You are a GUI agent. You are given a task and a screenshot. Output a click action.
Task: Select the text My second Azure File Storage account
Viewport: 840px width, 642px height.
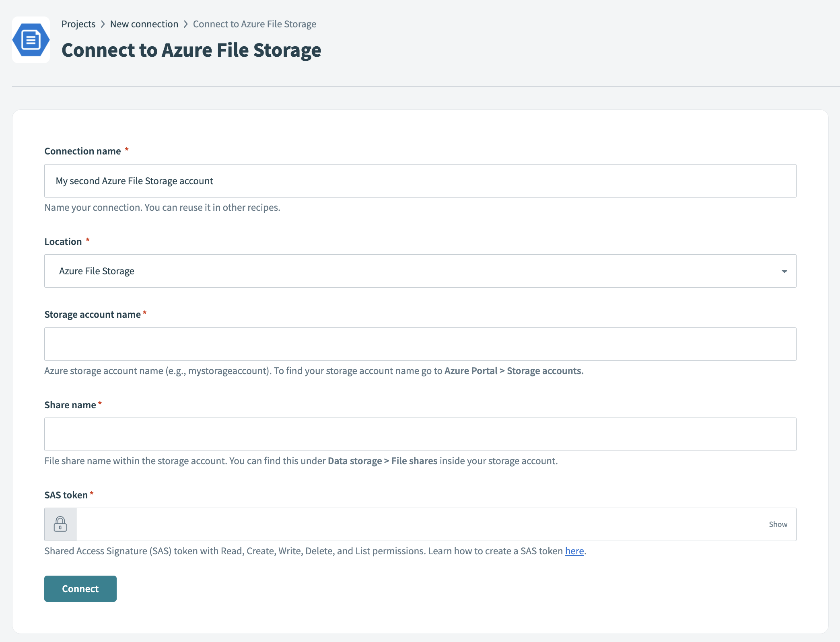tap(135, 181)
